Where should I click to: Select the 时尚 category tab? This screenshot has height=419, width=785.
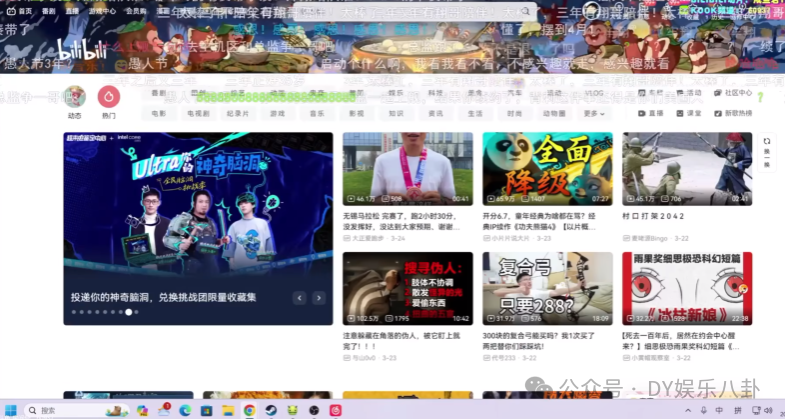click(515, 114)
